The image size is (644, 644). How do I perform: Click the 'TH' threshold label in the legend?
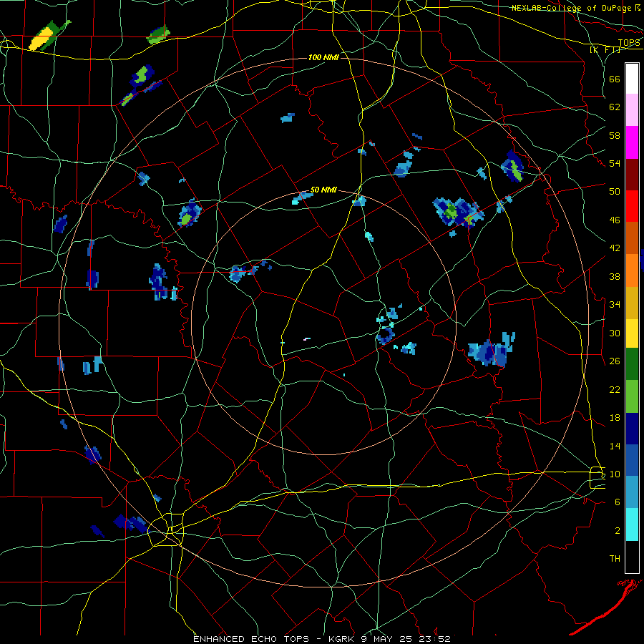(x=615, y=559)
